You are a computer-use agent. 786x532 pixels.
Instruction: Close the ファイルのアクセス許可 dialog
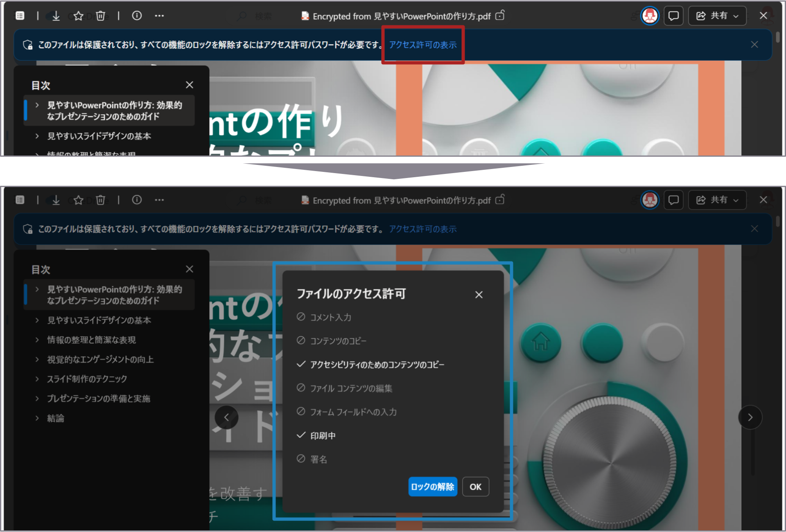pyautogui.click(x=479, y=295)
